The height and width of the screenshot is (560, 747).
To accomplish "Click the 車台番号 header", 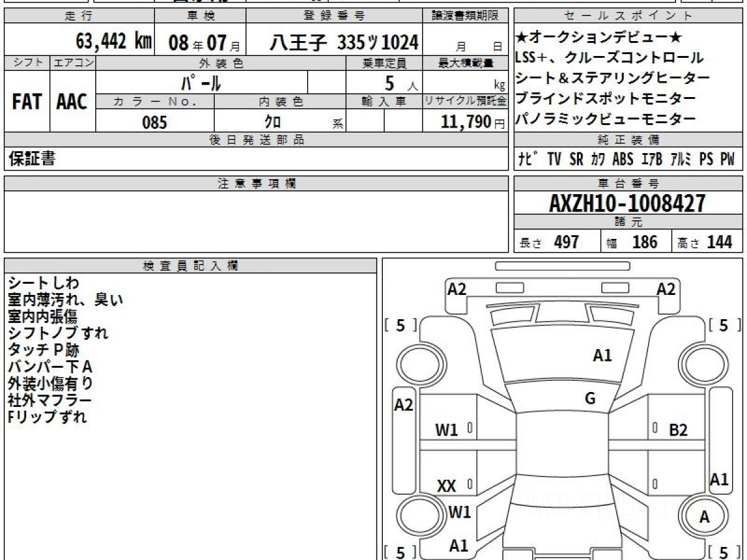I will point(628,184).
